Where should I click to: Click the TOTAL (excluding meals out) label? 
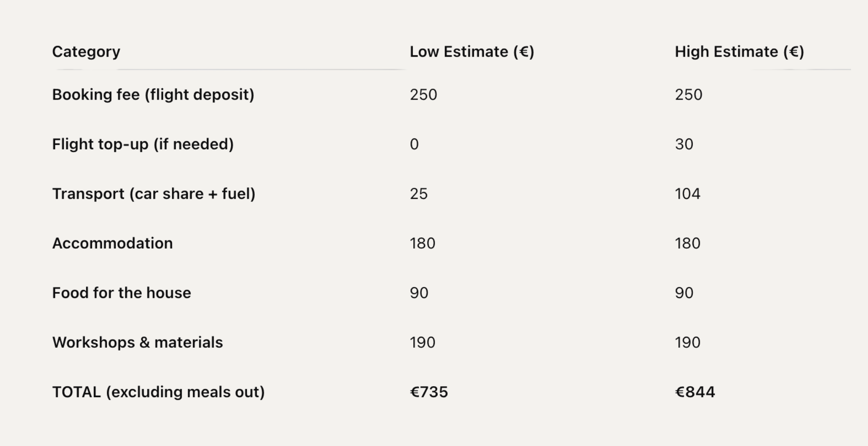pos(158,392)
